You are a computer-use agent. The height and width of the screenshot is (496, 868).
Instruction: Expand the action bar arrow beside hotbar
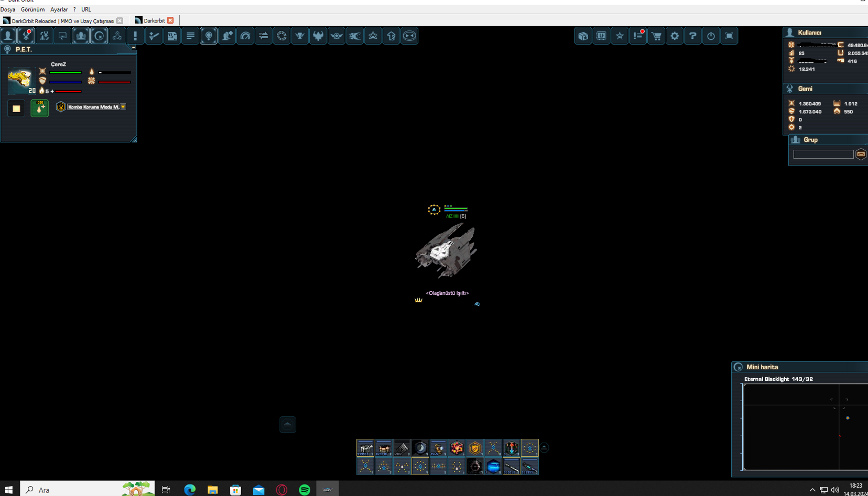pos(544,448)
